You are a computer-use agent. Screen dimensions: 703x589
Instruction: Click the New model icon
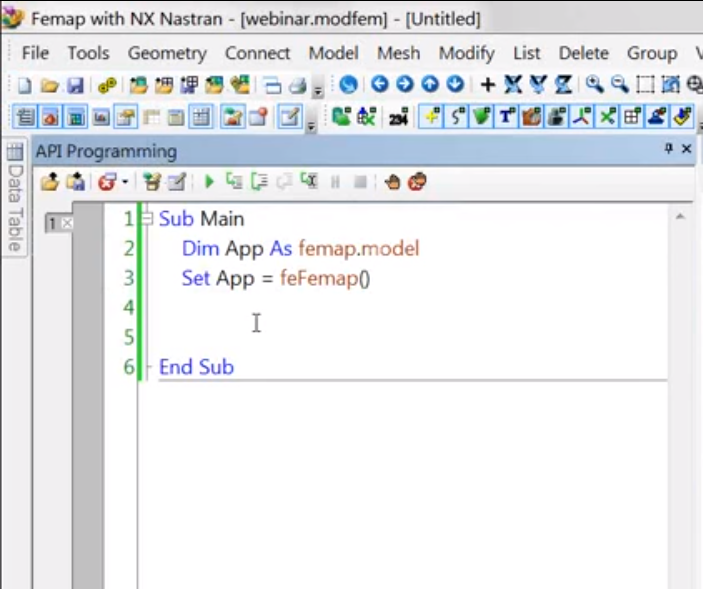coord(25,86)
